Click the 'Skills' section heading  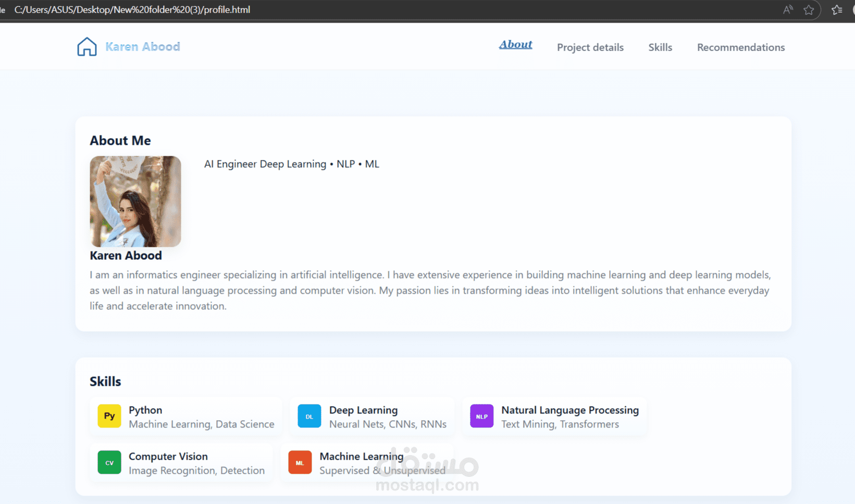tap(105, 382)
